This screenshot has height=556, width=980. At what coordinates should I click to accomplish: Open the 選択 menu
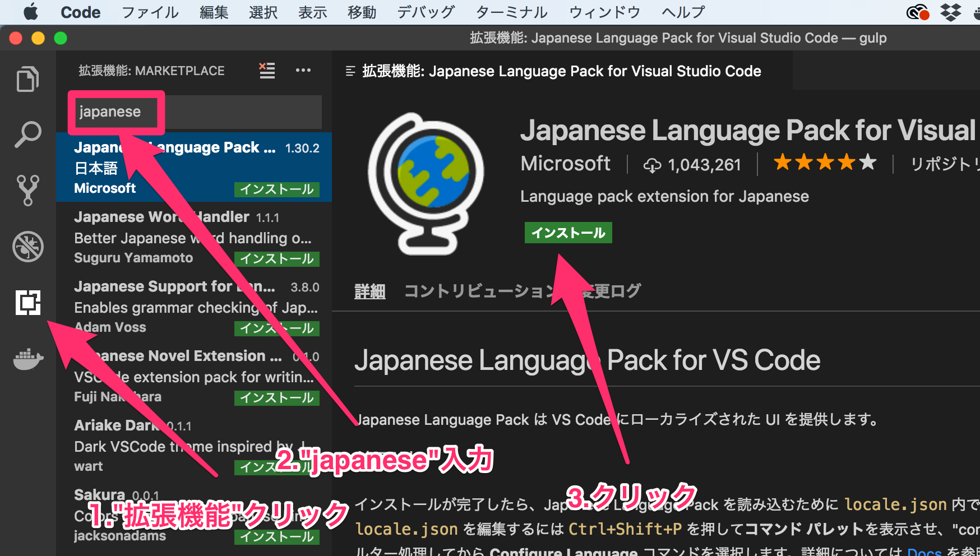click(264, 12)
